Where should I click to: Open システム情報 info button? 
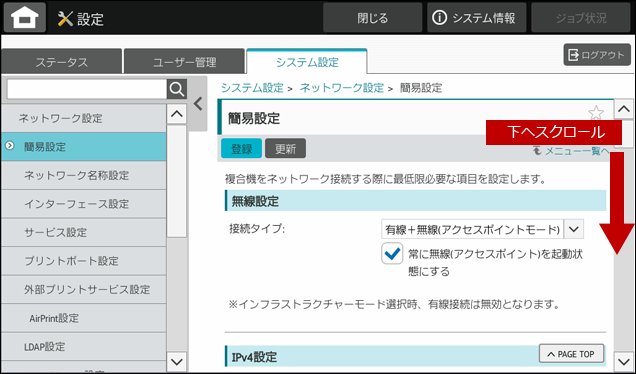[476, 18]
